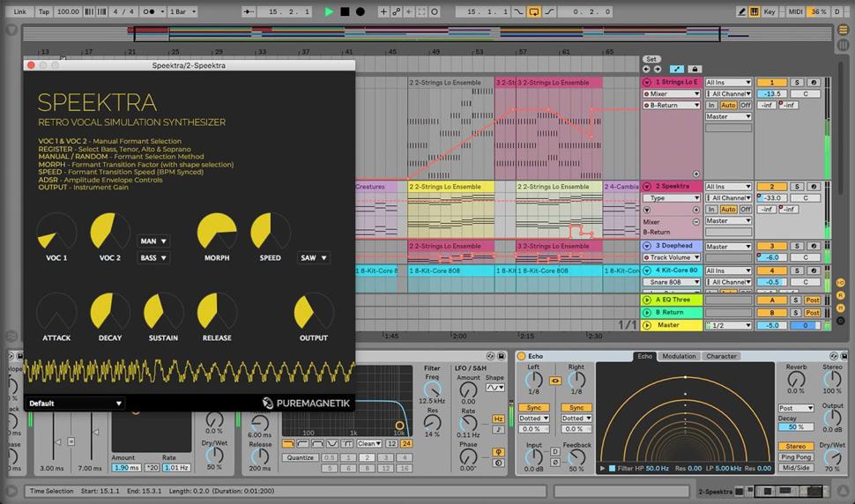Image resolution: width=855 pixels, height=504 pixels.
Task: Click the Speektra MORPH knob
Action: click(x=216, y=232)
